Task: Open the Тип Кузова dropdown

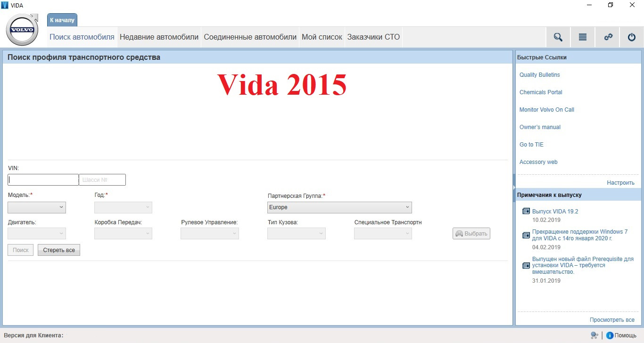Action: 297,234
